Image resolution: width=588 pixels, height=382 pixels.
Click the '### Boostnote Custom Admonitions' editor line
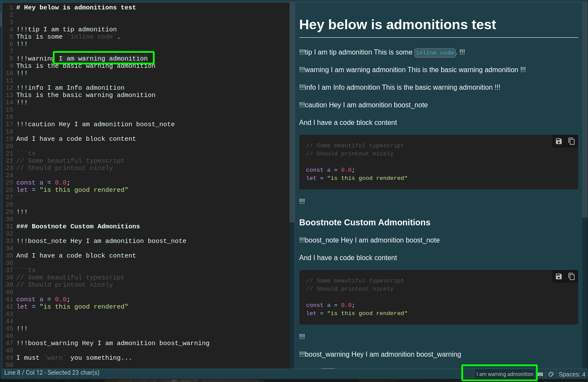coord(78,227)
